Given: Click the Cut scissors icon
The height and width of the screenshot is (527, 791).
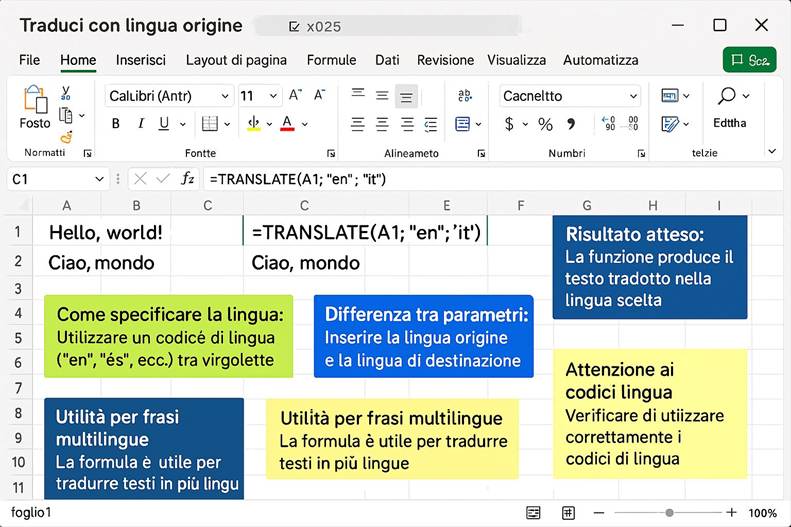Looking at the screenshot, I should (x=66, y=93).
